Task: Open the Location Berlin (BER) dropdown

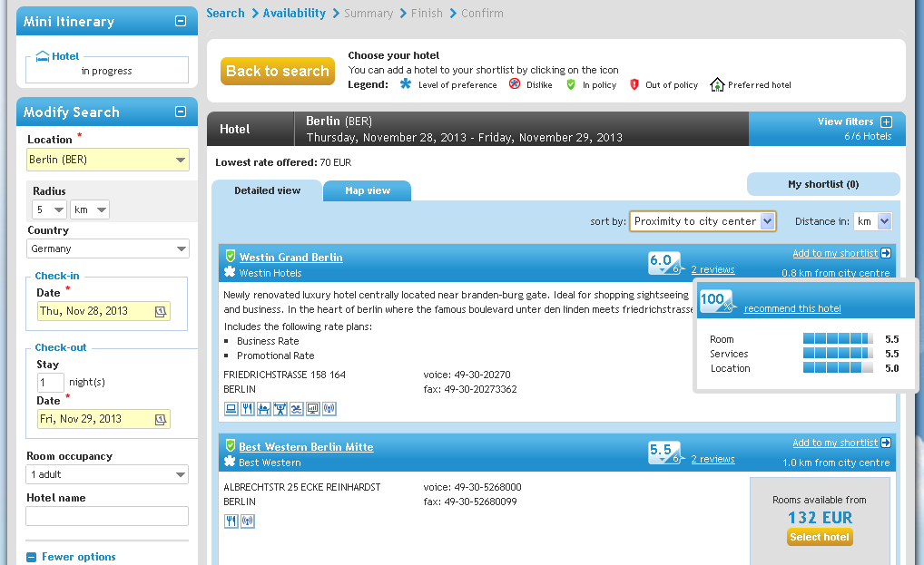Action: tap(108, 160)
